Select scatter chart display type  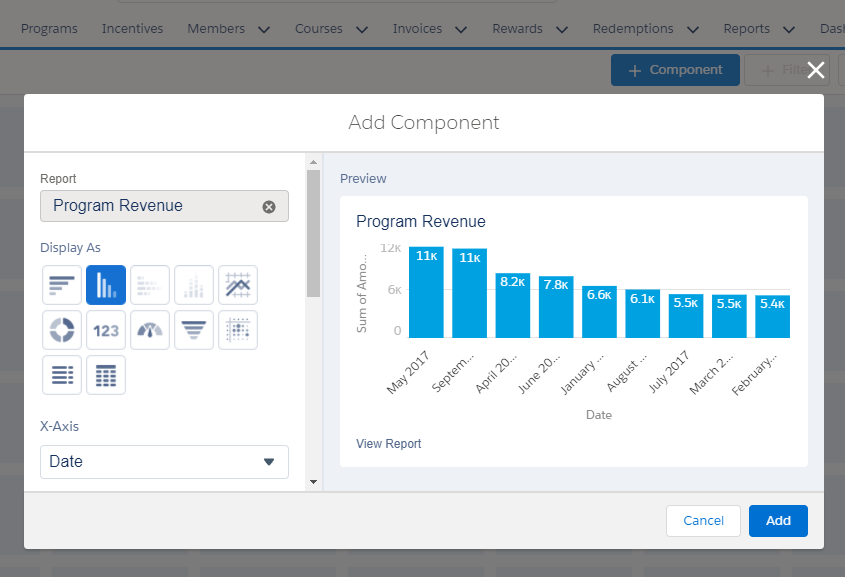click(x=238, y=330)
